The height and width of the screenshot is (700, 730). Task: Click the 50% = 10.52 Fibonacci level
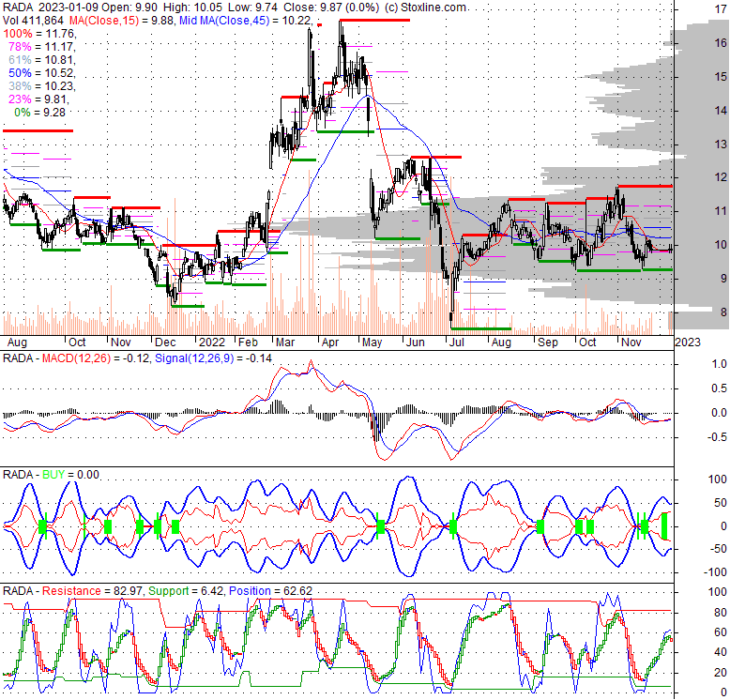pyautogui.click(x=42, y=72)
